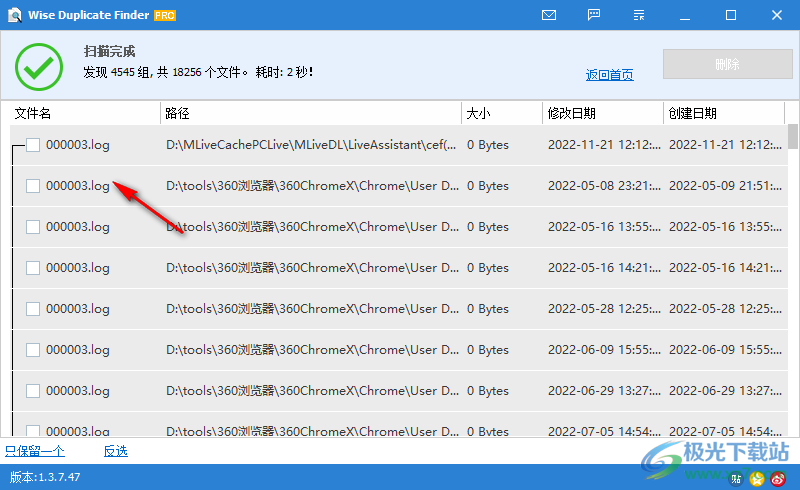Check the file modified 2022-06-09 15:55
This screenshot has width=800, height=490.
tap(33, 350)
